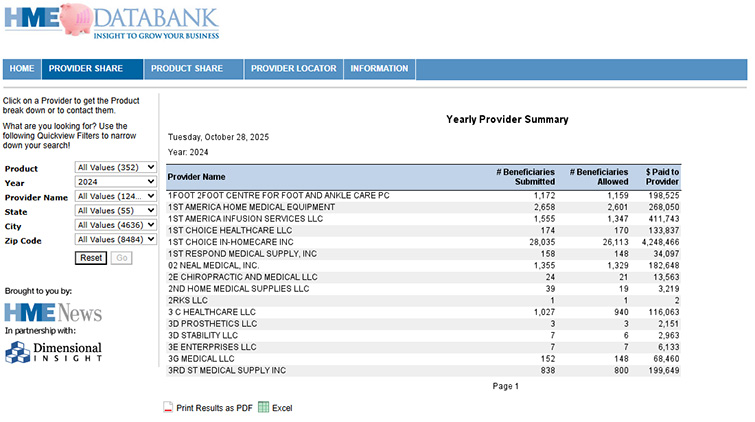Select provider 2ND HOME MEDICAL SUPPLIES LLC
Screen dimensions: 755x422
[x=239, y=289]
